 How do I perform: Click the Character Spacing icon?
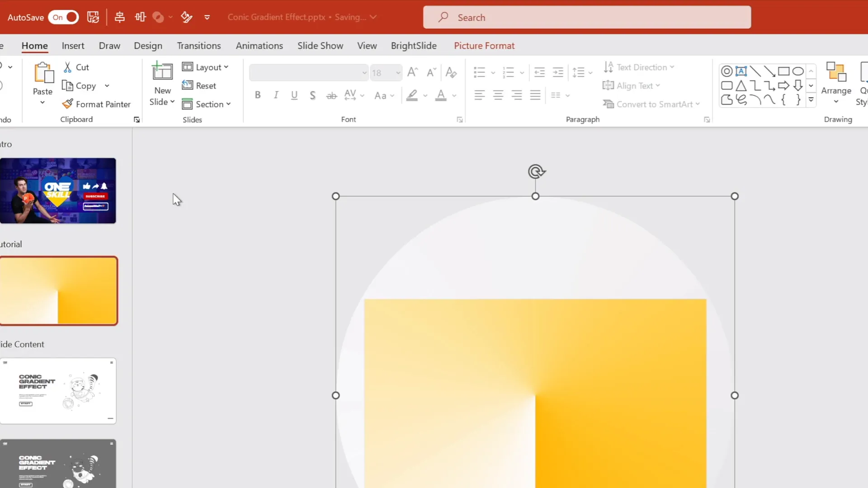click(x=350, y=95)
